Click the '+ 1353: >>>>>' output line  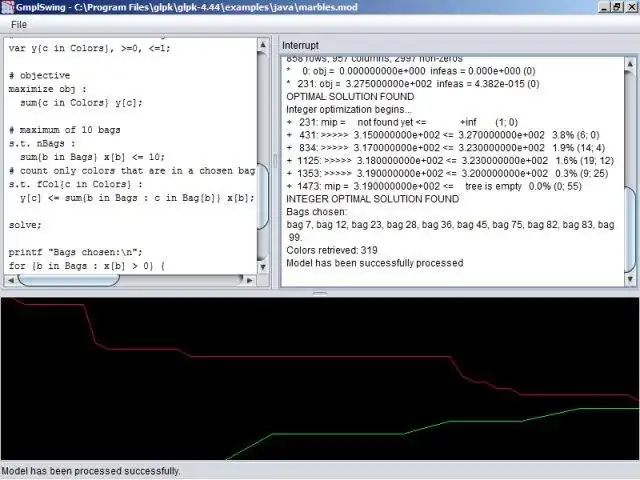tap(447, 173)
